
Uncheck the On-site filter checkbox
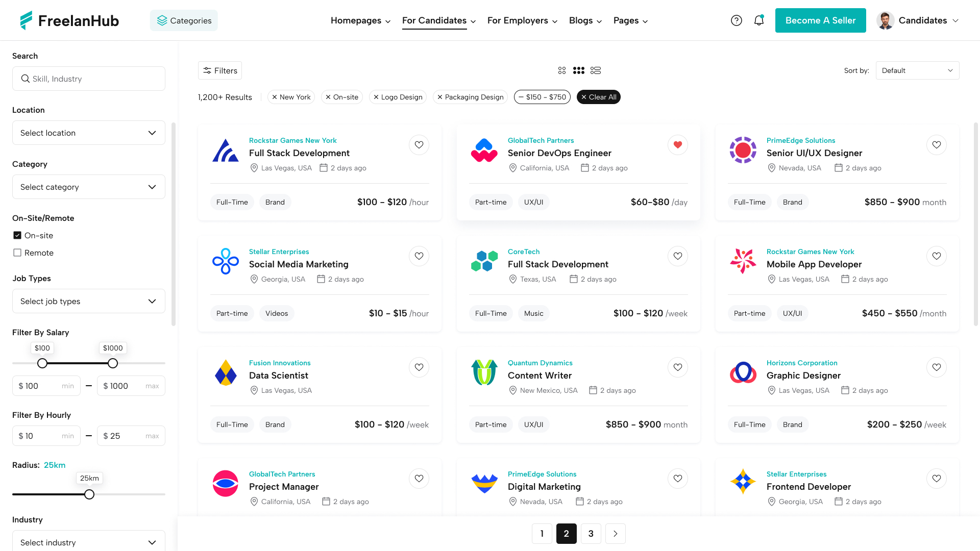[17, 235]
